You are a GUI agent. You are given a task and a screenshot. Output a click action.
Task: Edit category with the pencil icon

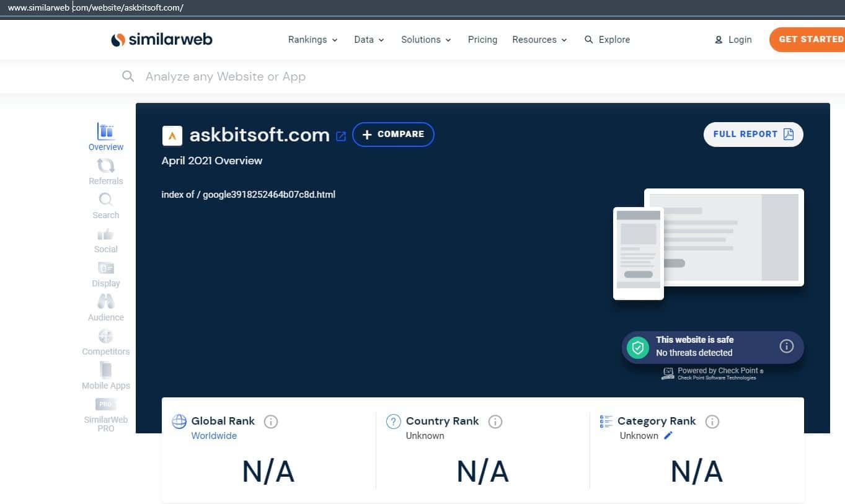coord(668,435)
